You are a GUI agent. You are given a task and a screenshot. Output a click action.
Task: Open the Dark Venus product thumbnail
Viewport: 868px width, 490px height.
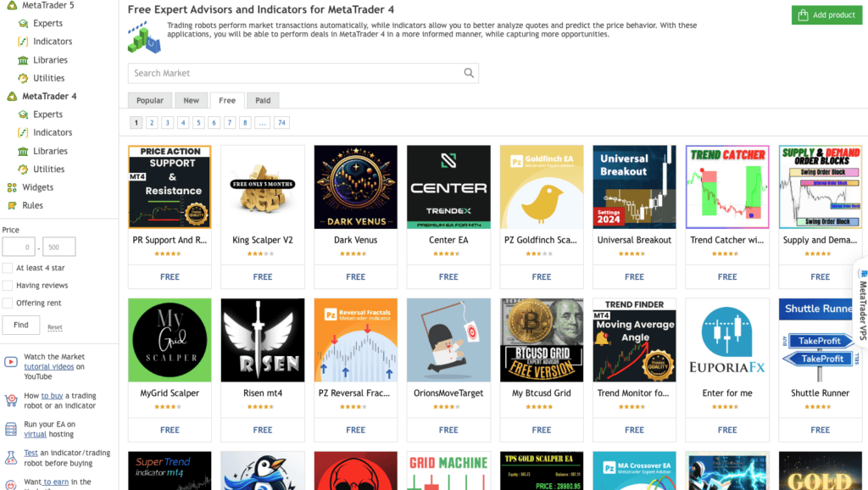tap(355, 187)
